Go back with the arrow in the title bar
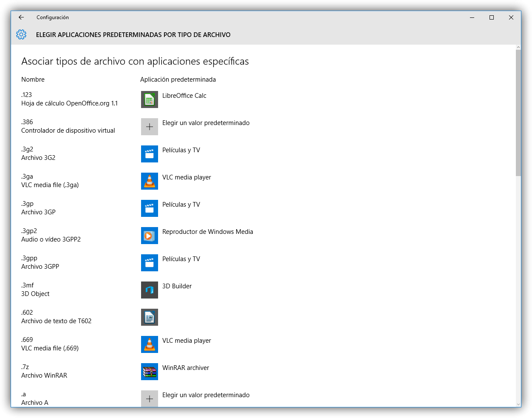The height and width of the screenshot is (418, 532). [21, 17]
